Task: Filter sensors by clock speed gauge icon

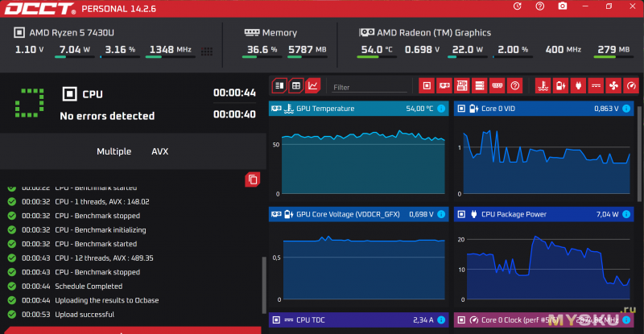Action: pyautogui.click(x=631, y=85)
